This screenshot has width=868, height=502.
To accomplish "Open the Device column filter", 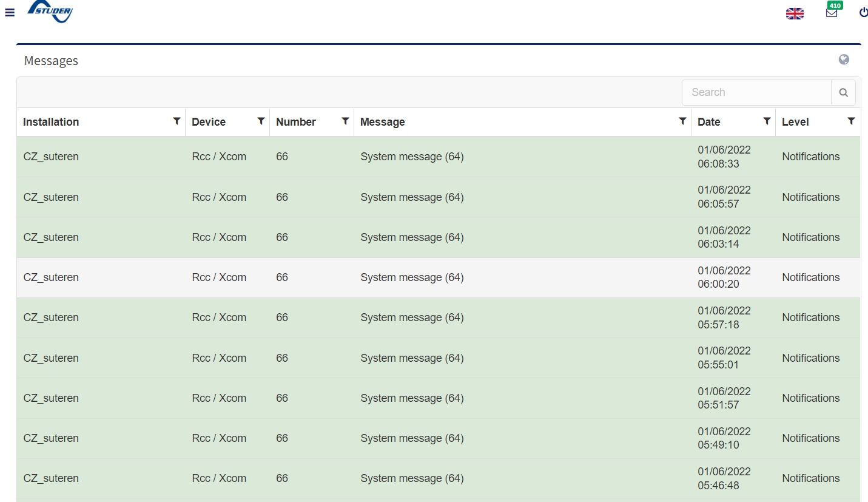I will (261, 121).
